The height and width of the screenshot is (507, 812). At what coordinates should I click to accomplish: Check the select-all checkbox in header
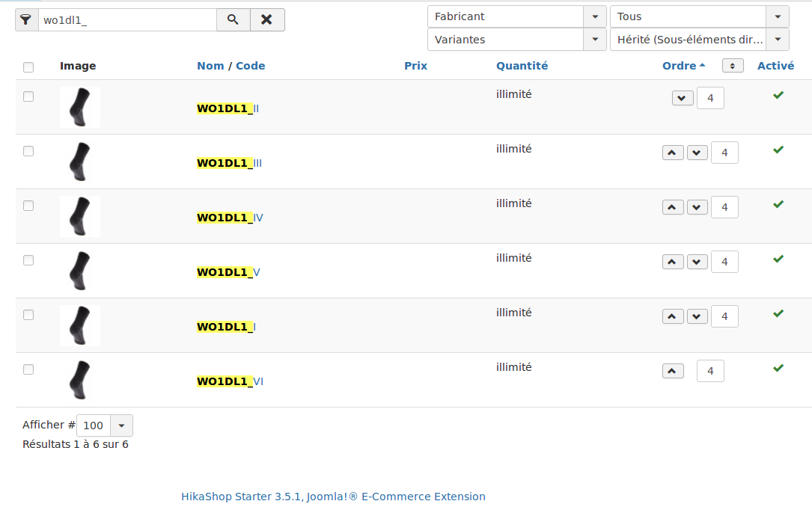28,67
